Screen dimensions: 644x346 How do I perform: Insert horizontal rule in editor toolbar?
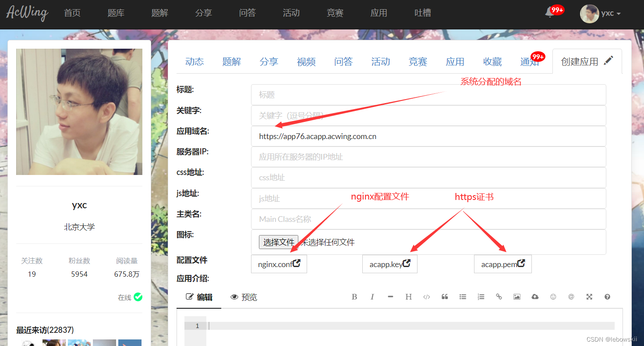coord(390,297)
